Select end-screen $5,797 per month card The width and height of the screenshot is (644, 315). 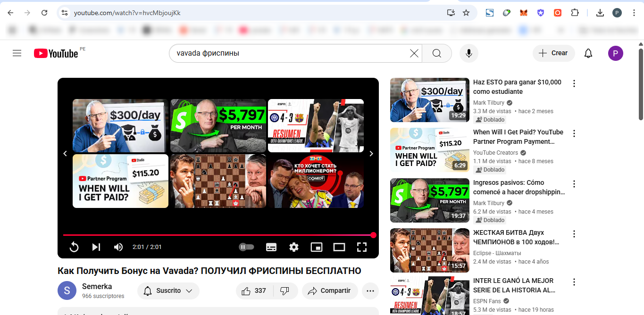coord(218,125)
